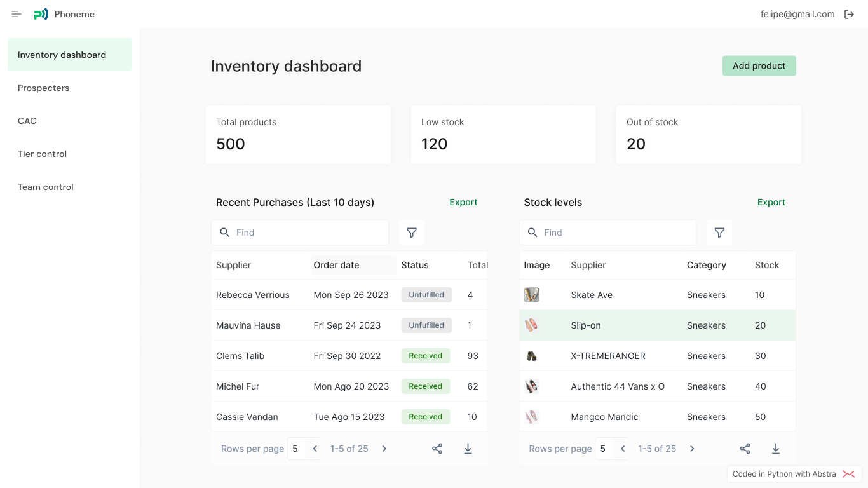Open the Prospecters page
The image size is (868, 488).
tap(43, 88)
